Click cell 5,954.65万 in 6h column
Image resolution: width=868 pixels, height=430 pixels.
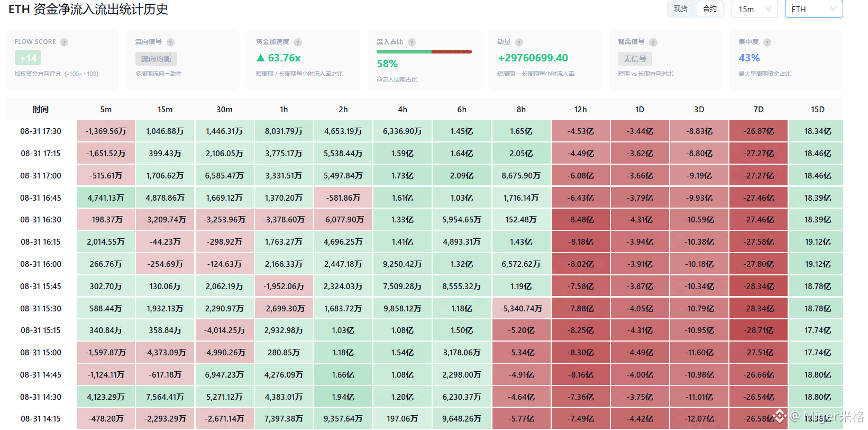(462, 219)
